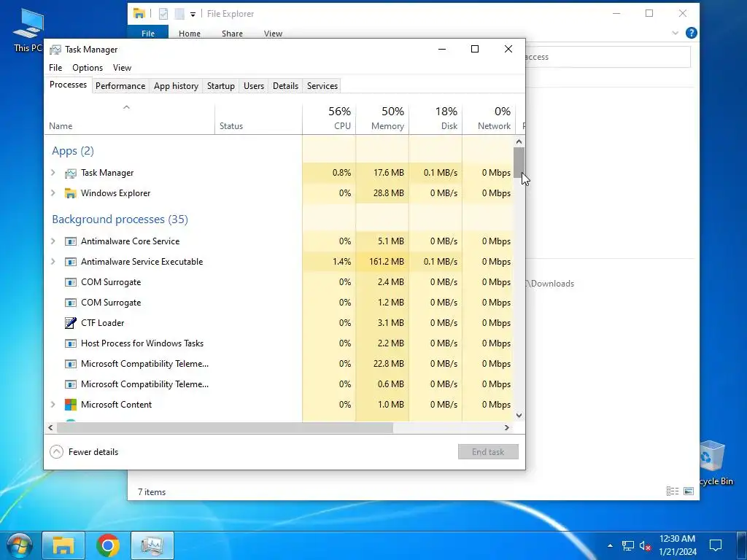Switch to the Startup tab

tap(220, 86)
